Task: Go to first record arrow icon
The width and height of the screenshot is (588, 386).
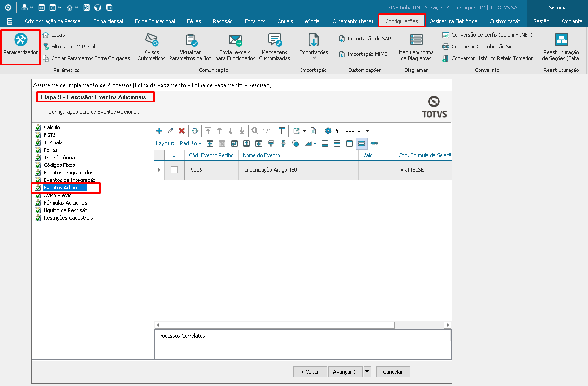Action: [x=208, y=131]
